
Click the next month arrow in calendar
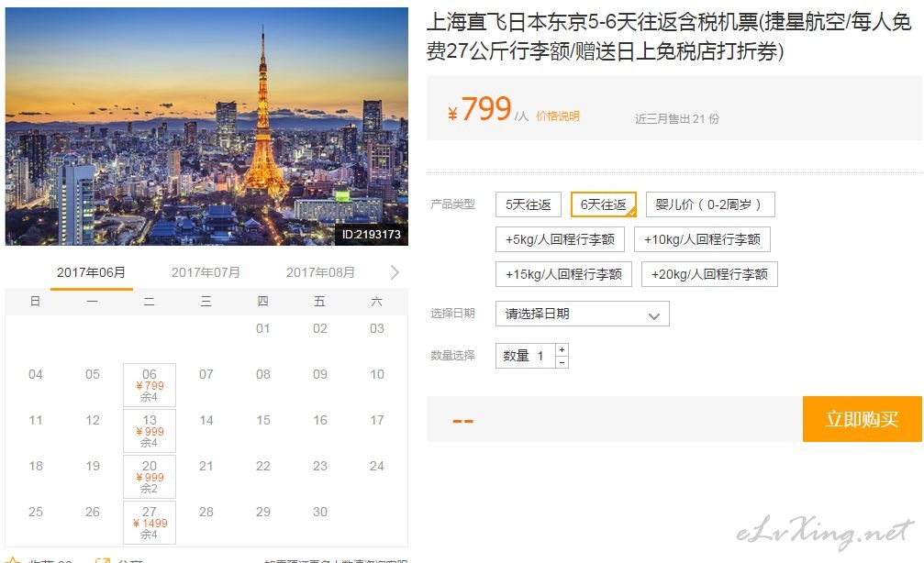point(395,272)
